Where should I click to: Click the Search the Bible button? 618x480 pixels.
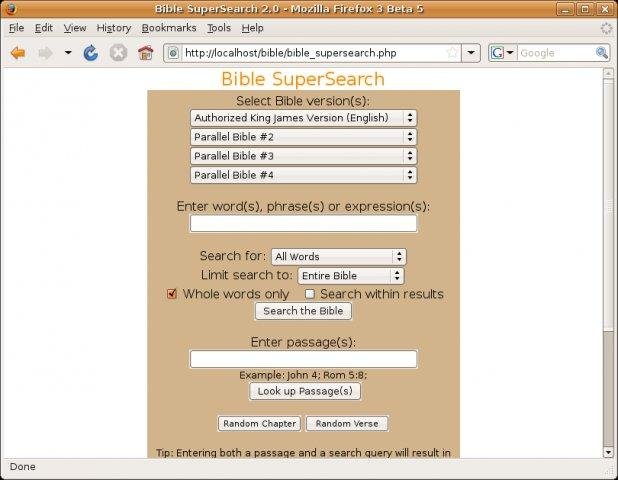click(303, 311)
